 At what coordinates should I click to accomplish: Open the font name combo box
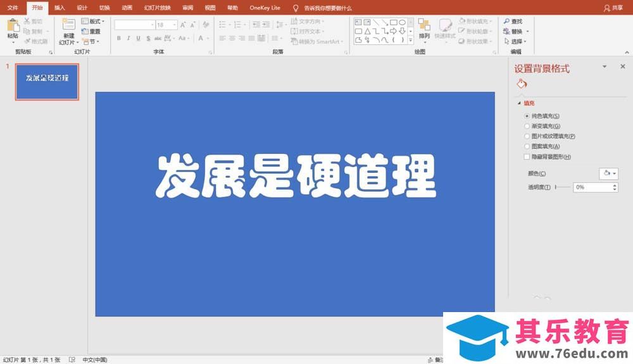point(134,25)
